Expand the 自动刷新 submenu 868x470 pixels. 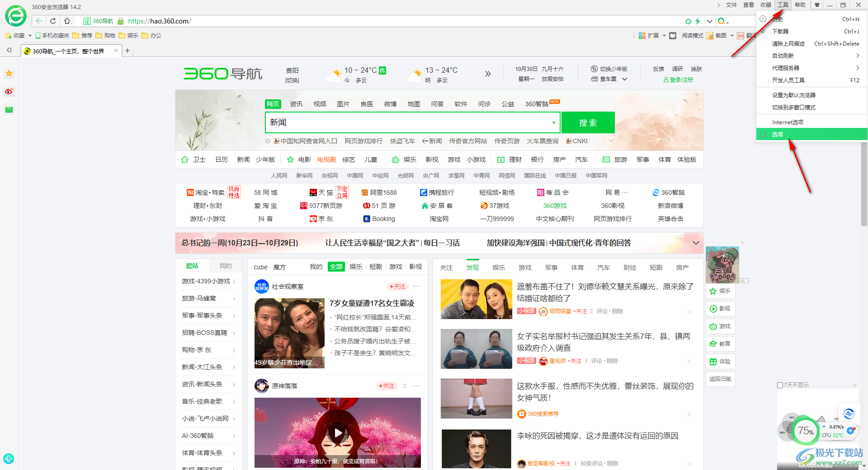(x=812, y=56)
